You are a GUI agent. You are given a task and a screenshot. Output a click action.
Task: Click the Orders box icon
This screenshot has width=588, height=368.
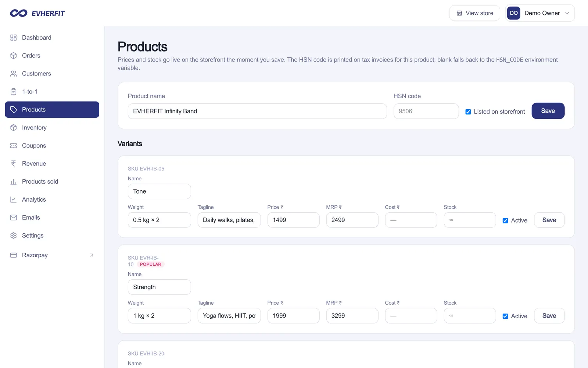(14, 56)
